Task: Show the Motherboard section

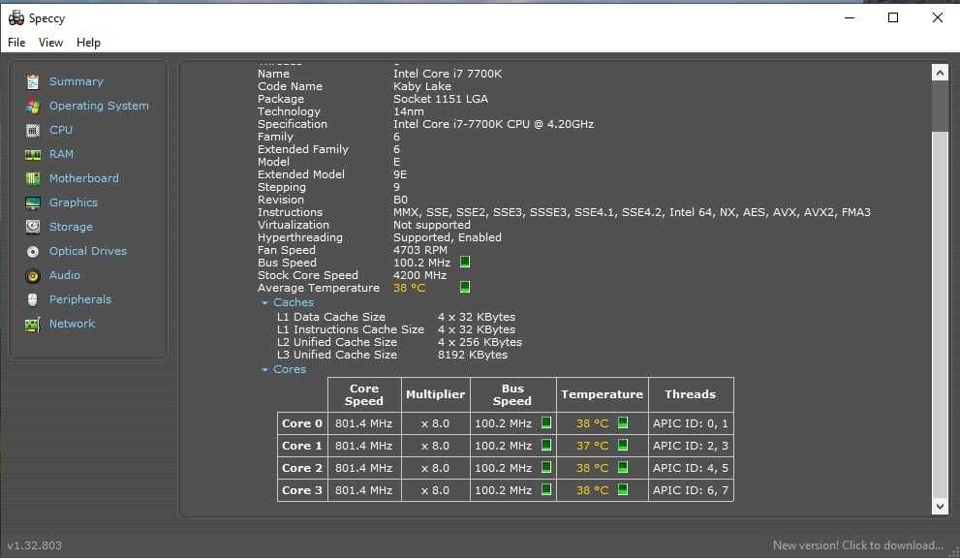Action: (x=84, y=178)
